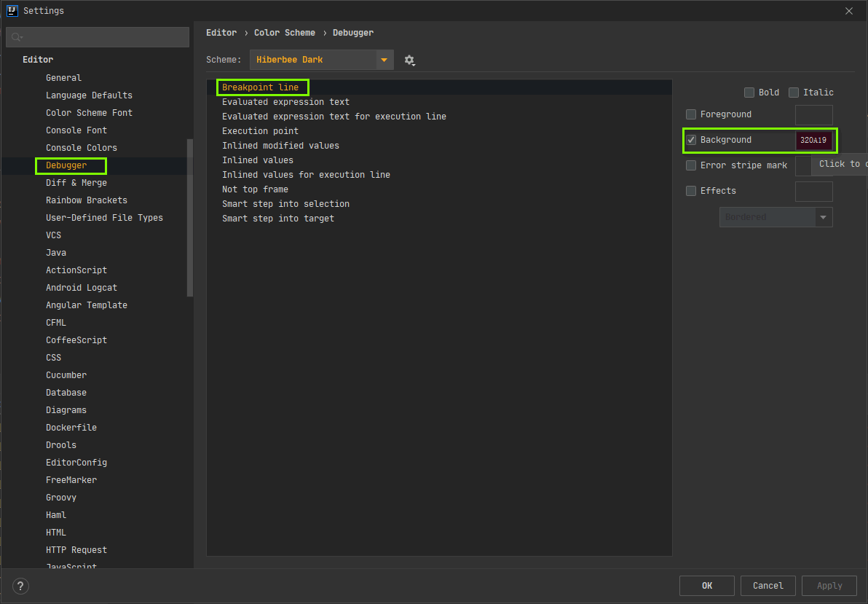
Task: Open the Scheme dropdown Hiberbee Dark
Action: coord(321,60)
